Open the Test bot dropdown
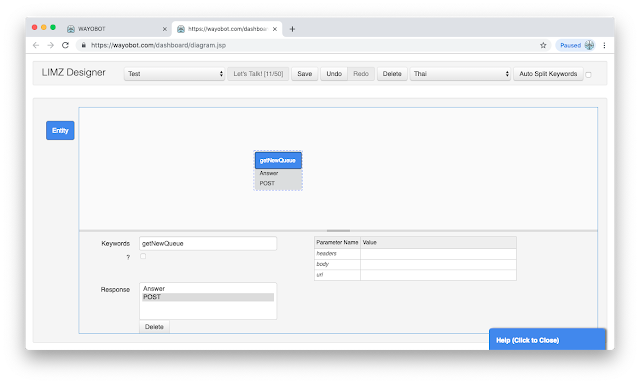 tap(175, 74)
